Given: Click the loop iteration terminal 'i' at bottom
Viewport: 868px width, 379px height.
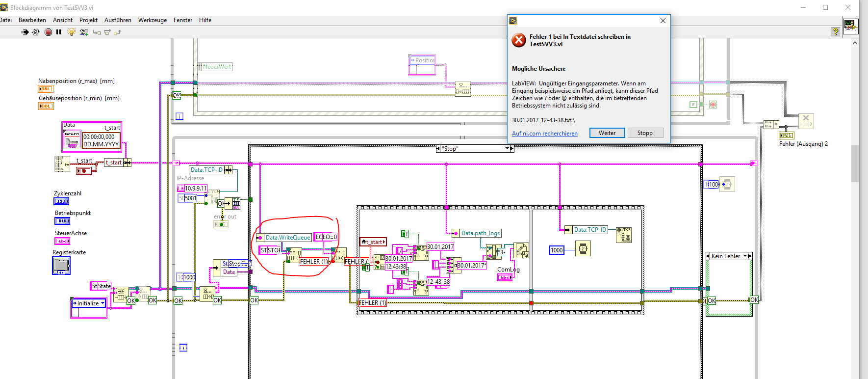Looking at the screenshot, I should tap(183, 348).
